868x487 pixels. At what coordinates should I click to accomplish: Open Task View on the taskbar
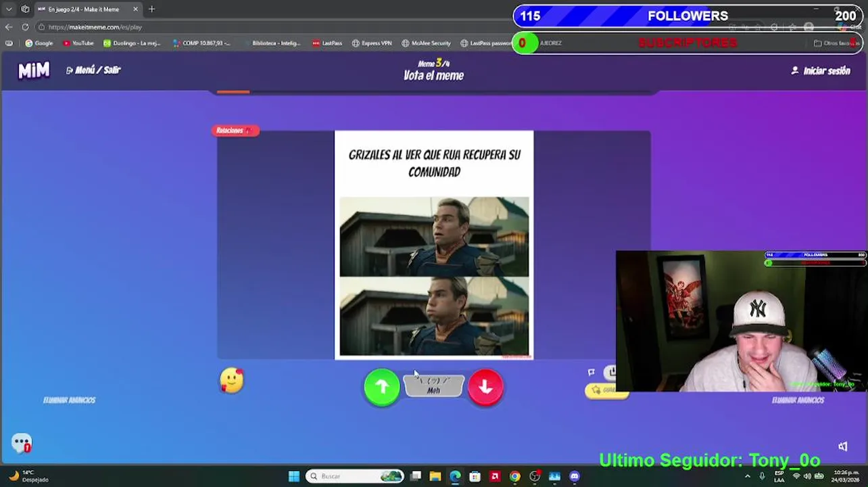pyautogui.click(x=416, y=476)
